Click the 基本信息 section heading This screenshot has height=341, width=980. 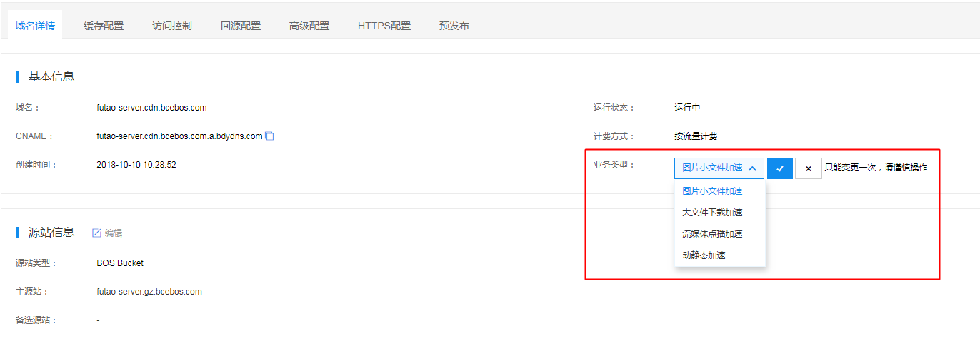[x=51, y=76]
